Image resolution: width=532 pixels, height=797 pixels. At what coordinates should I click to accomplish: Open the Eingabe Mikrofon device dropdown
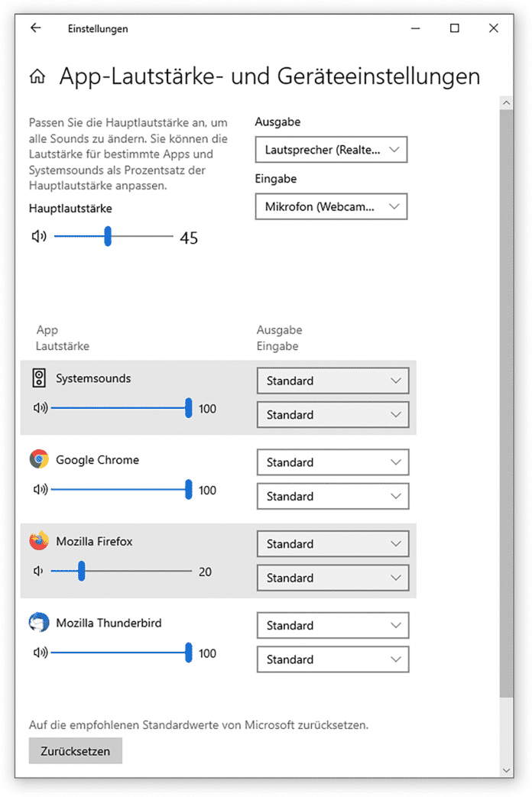(x=331, y=206)
